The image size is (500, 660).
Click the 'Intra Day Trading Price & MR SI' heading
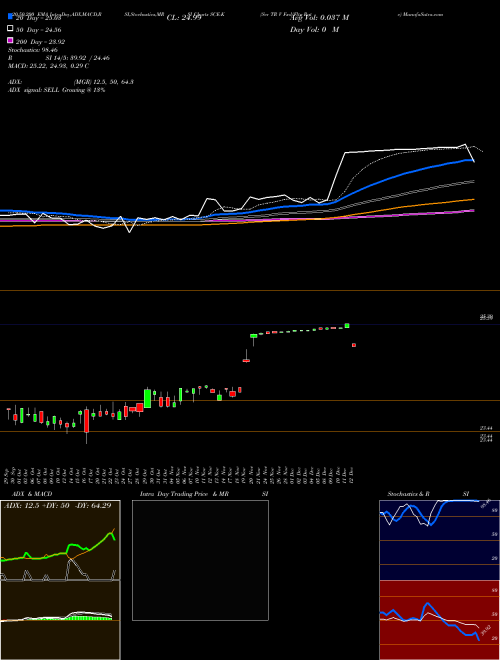point(204,494)
